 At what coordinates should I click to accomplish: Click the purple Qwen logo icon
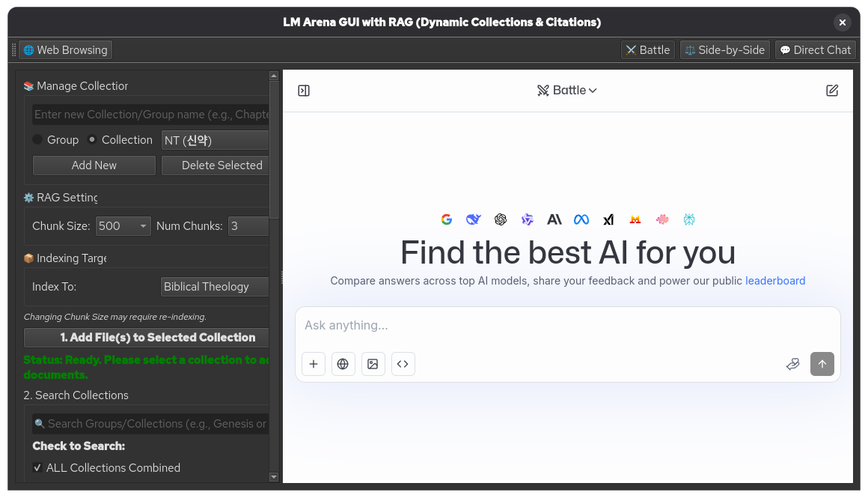click(527, 219)
